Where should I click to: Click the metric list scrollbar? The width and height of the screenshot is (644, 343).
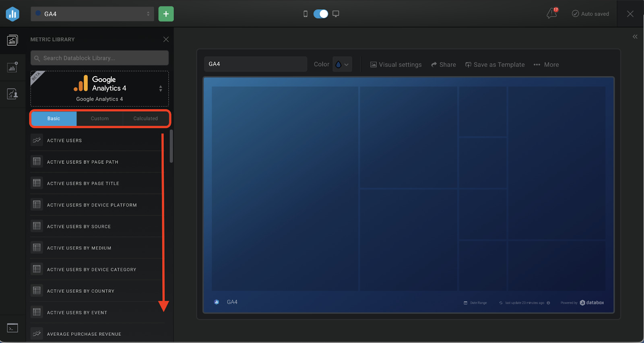click(171, 146)
